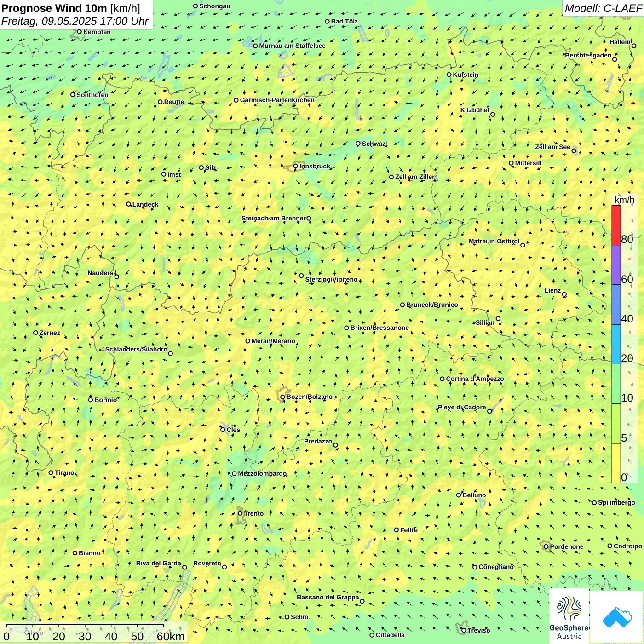
Task: Click the GeoSphere Austria logo
Action: point(569,616)
